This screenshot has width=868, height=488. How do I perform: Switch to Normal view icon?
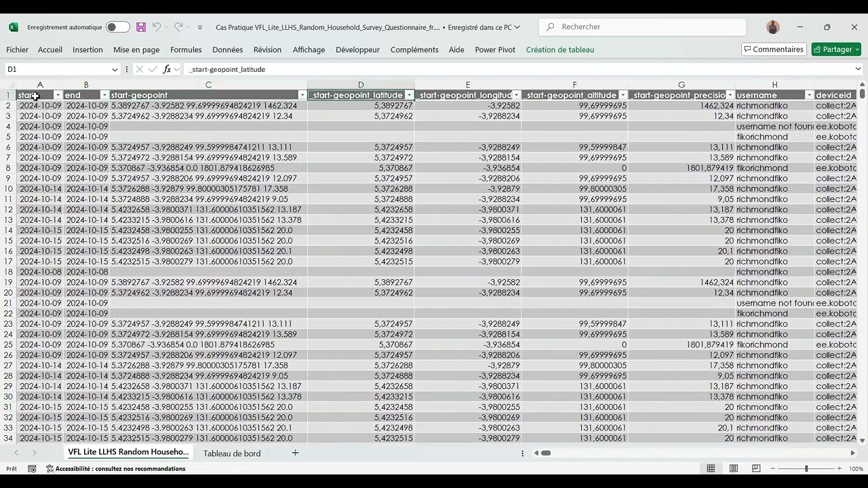(711, 469)
